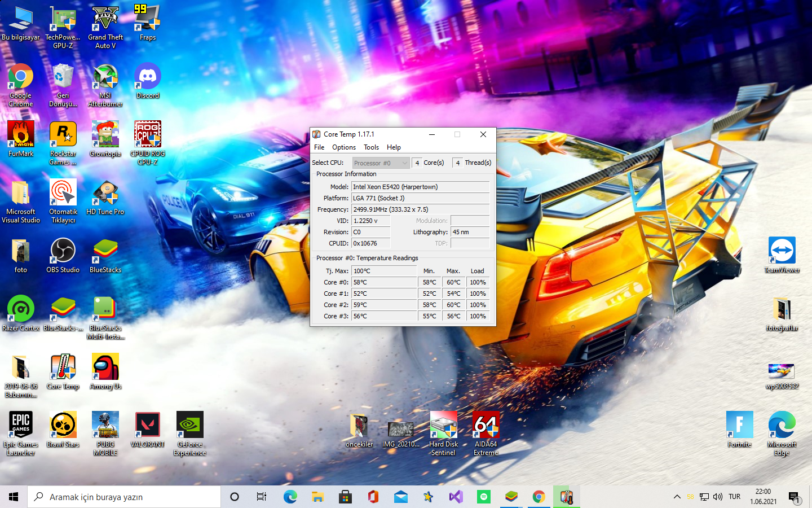Select the Core Temp desktop shortcut
The width and height of the screenshot is (812, 508).
pos(63,372)
